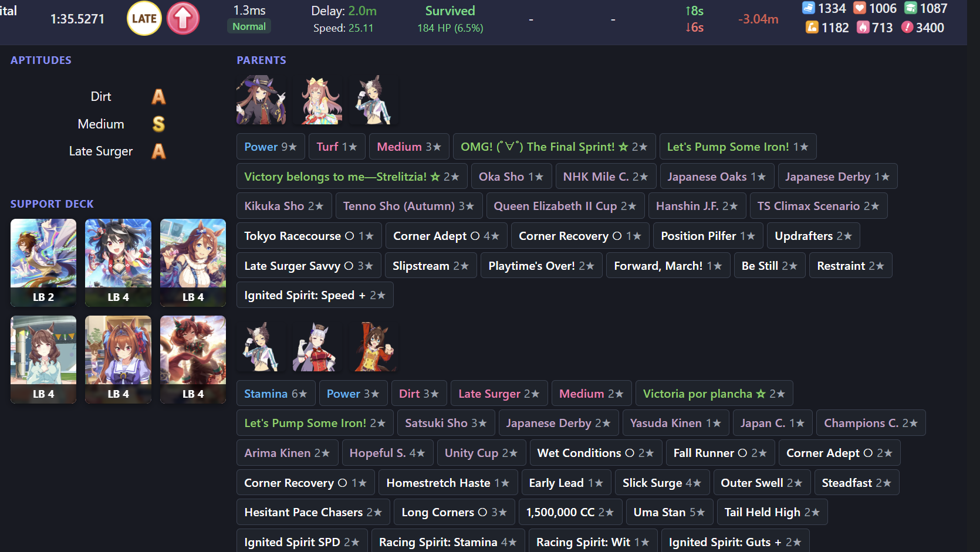Click the pink up-arrow circle icon
Image resolution: width=980 pixels, height=552 pixels.
[x=183, y=18]
